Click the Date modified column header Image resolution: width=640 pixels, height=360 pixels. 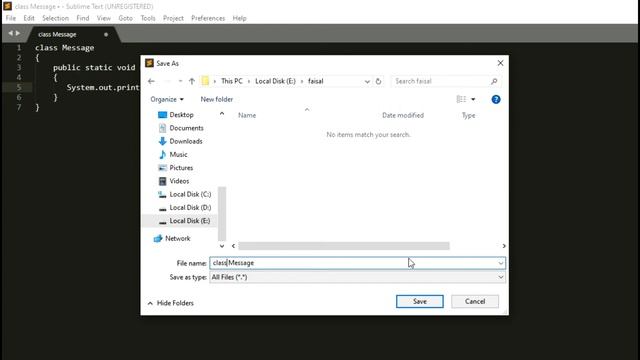click(403, 116)
